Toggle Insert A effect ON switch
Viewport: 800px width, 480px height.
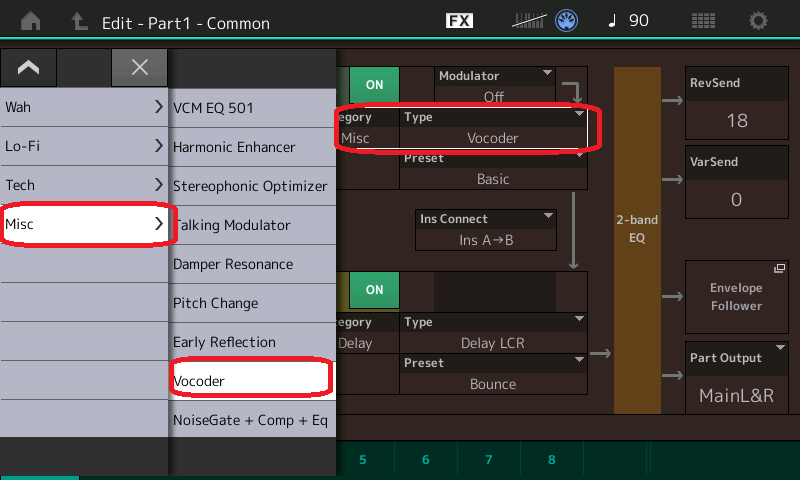374,85
